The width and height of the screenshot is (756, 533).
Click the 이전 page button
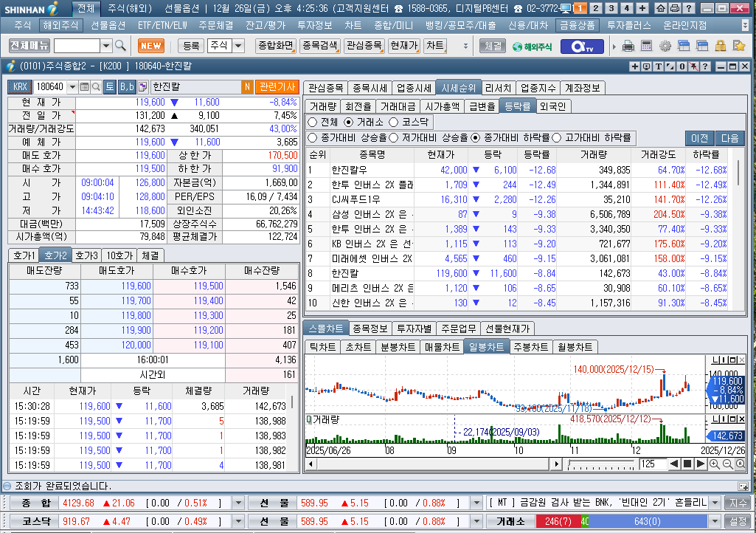tap(700, 139)
